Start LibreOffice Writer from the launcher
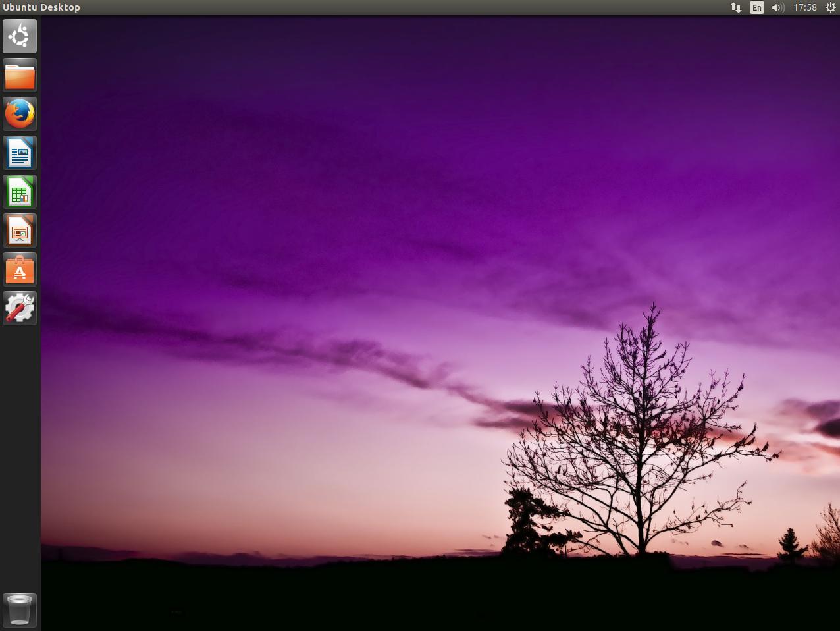The width and height of the screenshot is (840, 631). click(x=20, y=153)
